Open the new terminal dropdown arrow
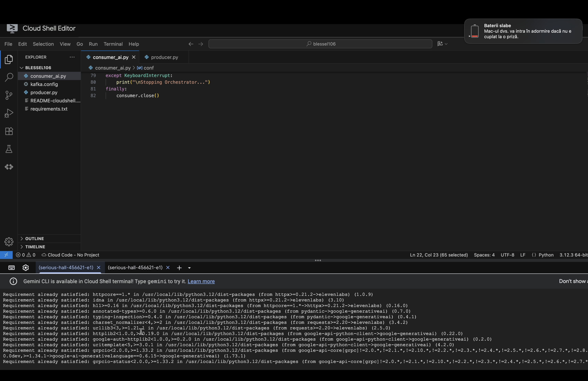This screenshot has width=588, height=381. tap(189, 268)
